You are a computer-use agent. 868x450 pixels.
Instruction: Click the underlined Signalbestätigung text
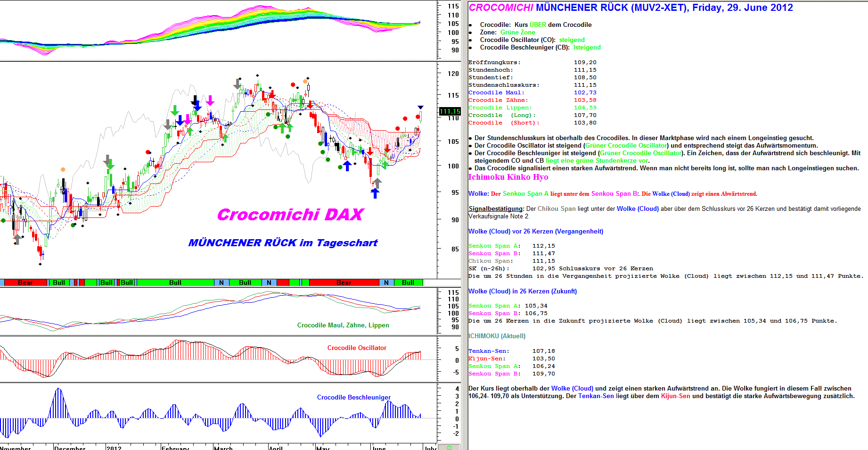click(496, 208)
